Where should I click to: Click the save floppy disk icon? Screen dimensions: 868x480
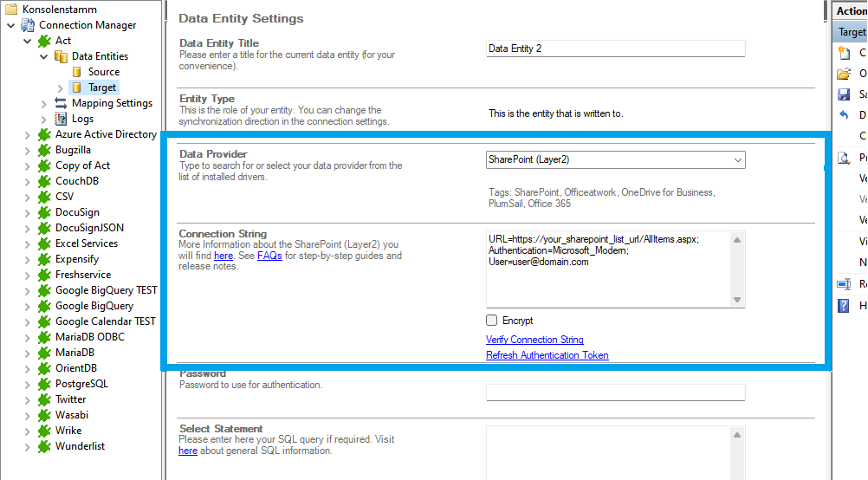coord(844,94)
